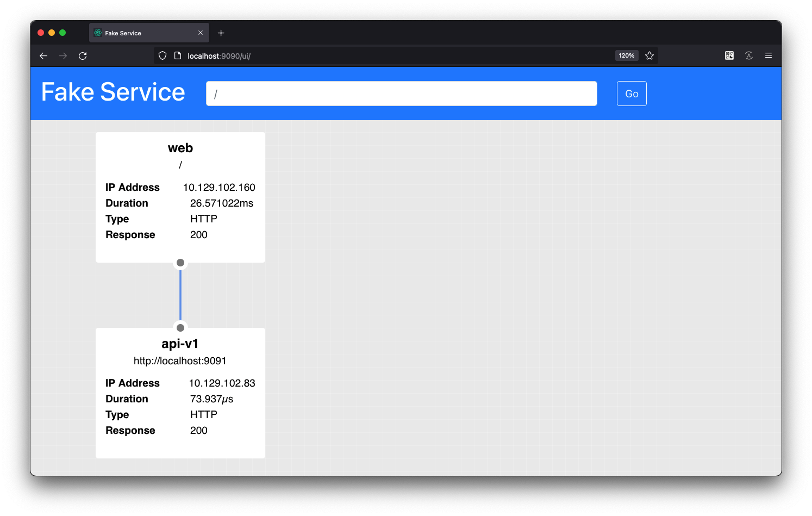812x516 pixels.
Task: Open a new browser tab
Action: 221,33
